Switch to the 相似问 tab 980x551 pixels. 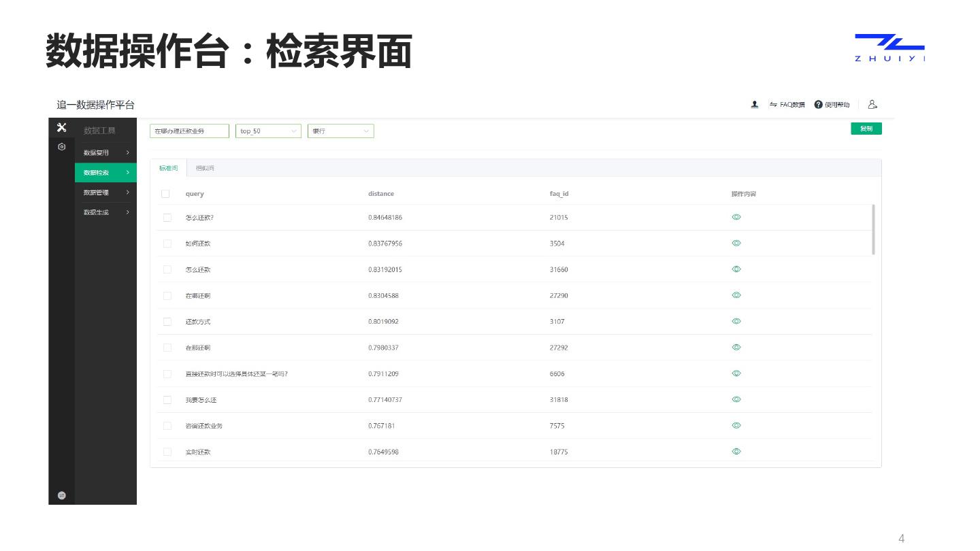coord(205,168)
